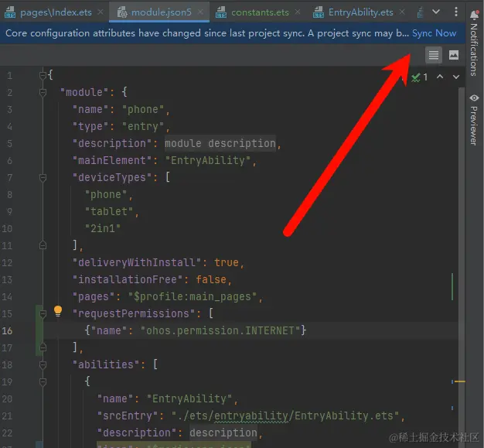Go to previous highlighted problem arrow
The image size is (484, 448).
440,77
